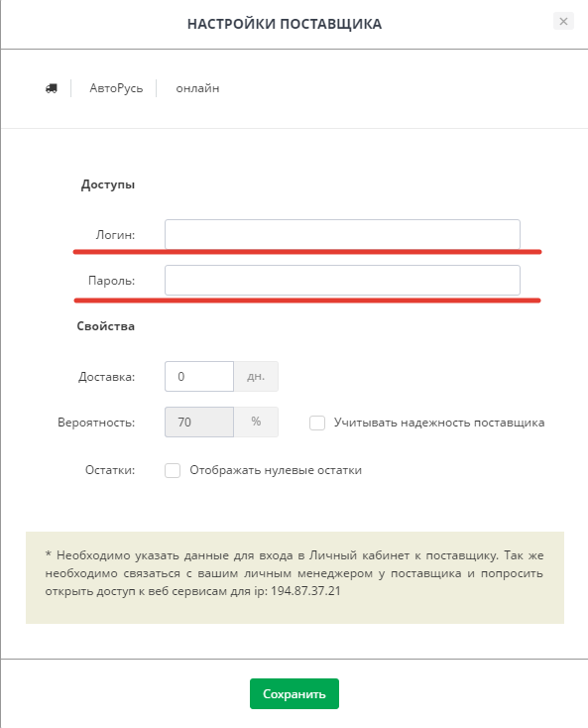This screenshot has height=728, width=588.
Task: Close the supplier settings dialog
Action: click(563, 22)
